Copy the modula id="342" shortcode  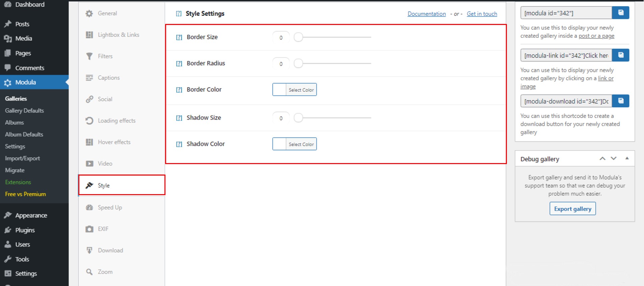[620, 13]
